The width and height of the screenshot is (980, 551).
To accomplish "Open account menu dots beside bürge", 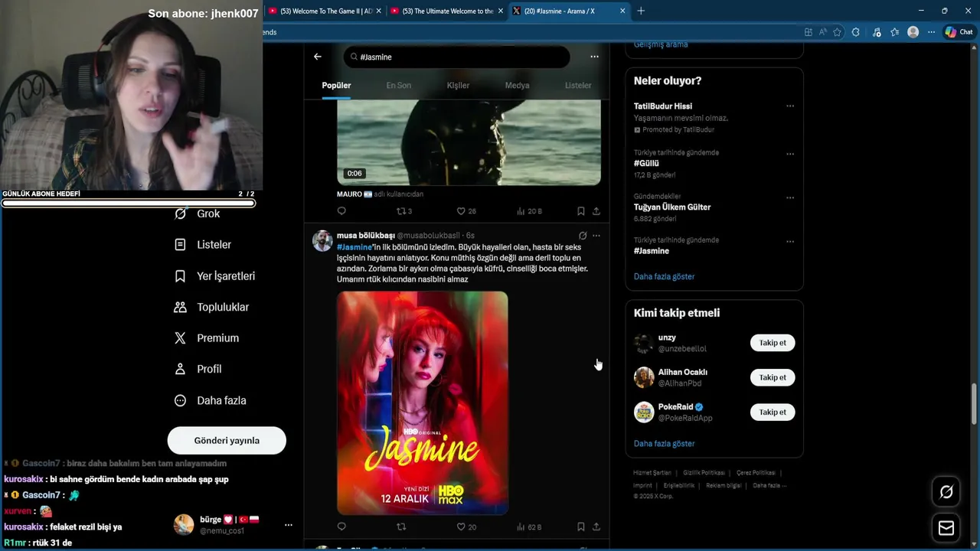I will (289, 525).
